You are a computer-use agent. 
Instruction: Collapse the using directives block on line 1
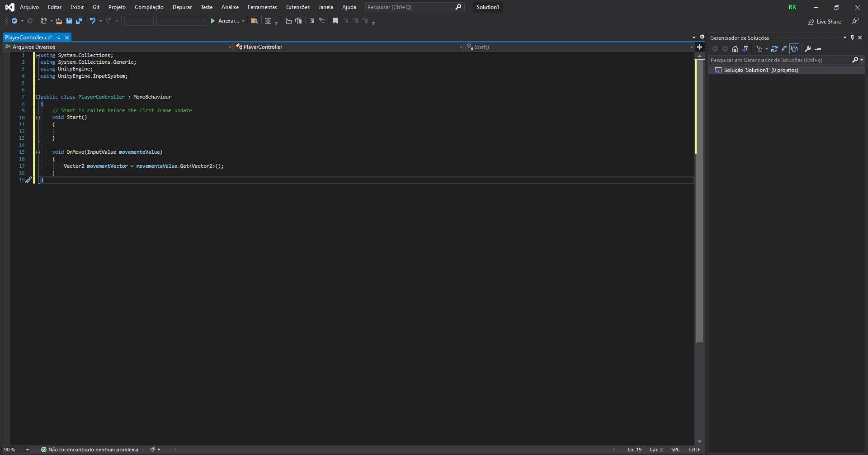pyautogui.click(x=38, y=55)
